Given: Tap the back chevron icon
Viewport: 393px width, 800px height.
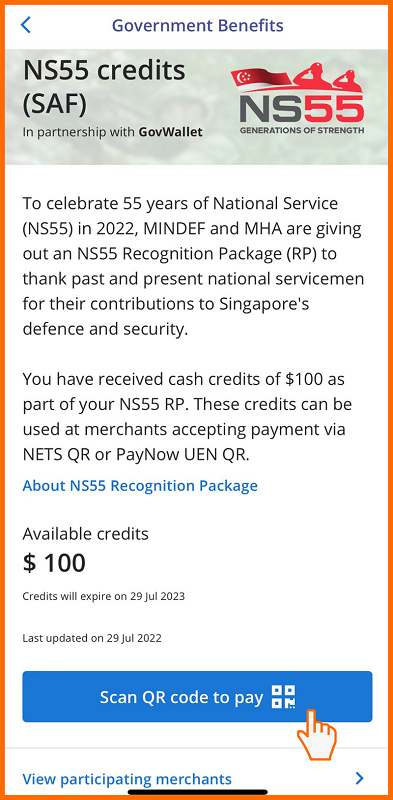Looking at the screenshot, I should tap(26, 24).
